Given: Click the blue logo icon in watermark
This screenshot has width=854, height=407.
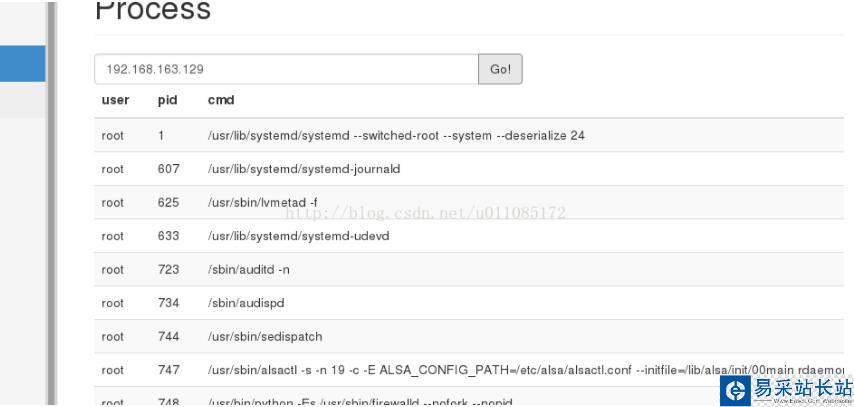Looking at the screenshot, I should click(x=735, y=388).
